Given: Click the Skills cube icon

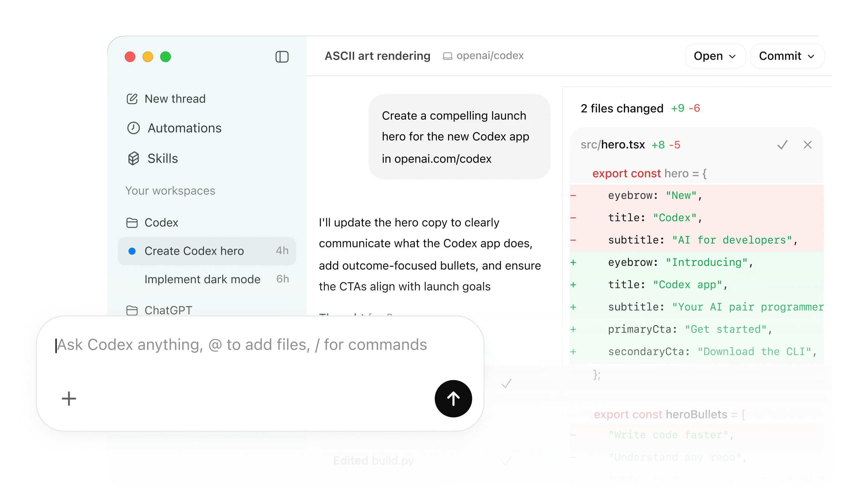Looking at the screenshot, I should pos(133,158).
